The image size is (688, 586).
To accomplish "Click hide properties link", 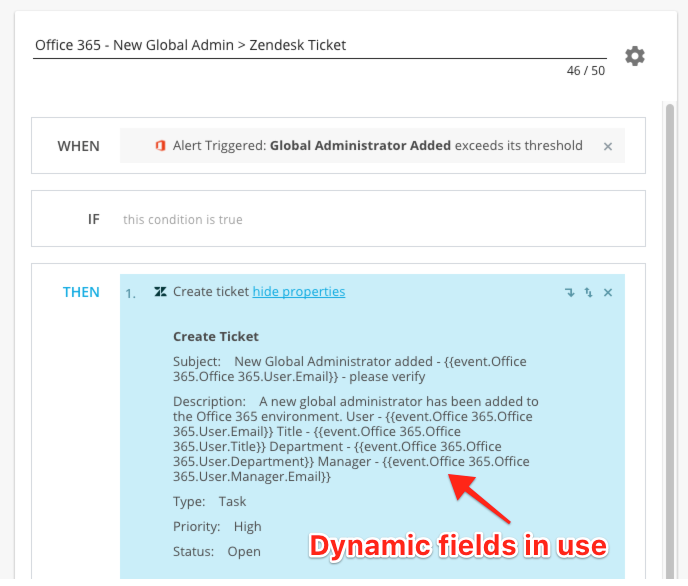I will (x=299, y=292).
